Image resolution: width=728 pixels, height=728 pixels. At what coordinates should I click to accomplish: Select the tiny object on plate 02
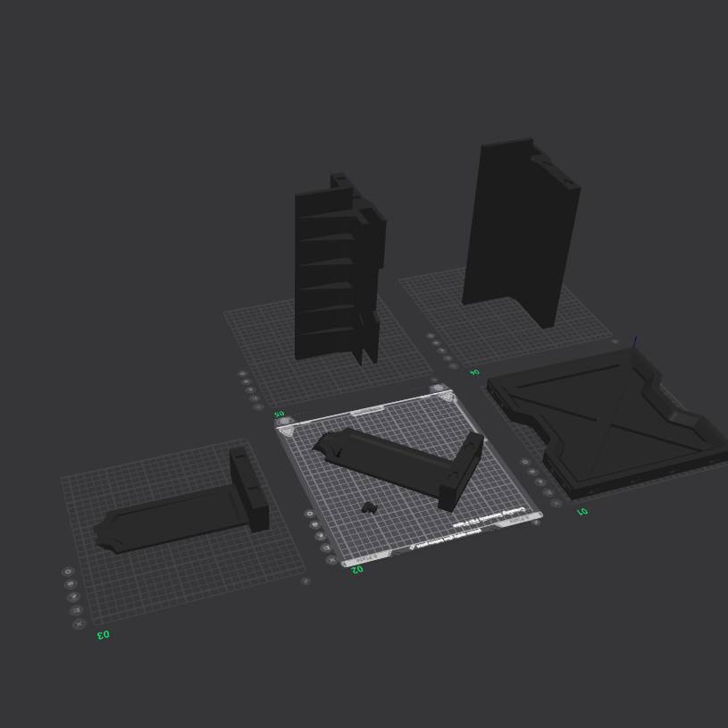click(369, 507)
